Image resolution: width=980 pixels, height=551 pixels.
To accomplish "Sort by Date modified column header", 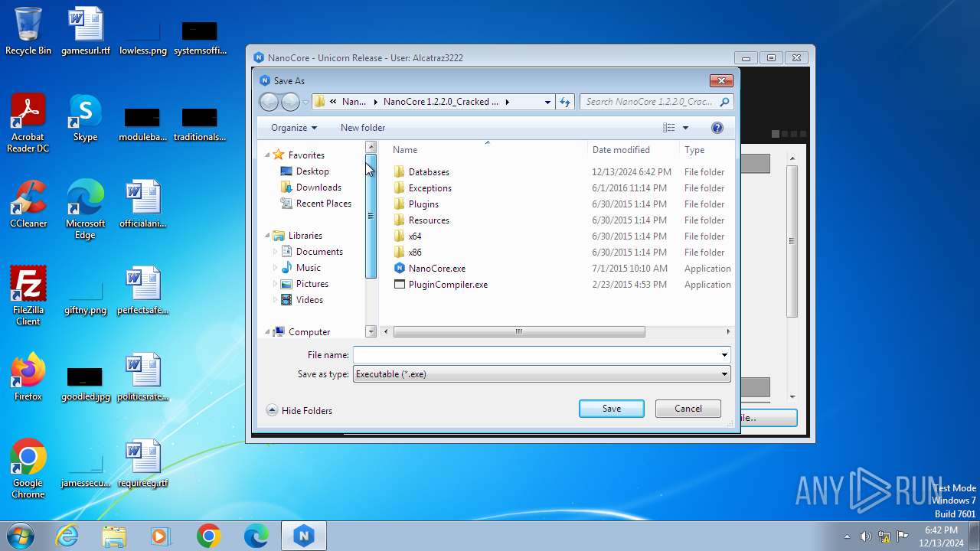I will [633, 150].
